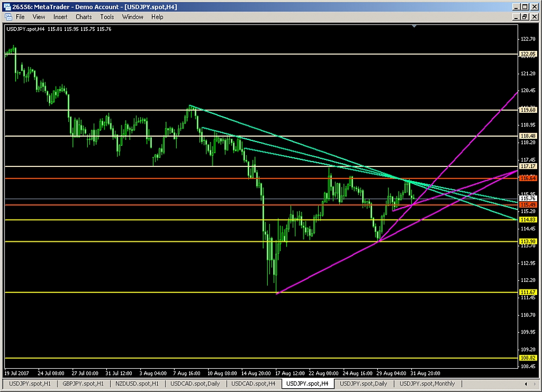Viewport: 542px width, 392px height.
Task: Click the current price 115.76 label
Action: point(528,198)
